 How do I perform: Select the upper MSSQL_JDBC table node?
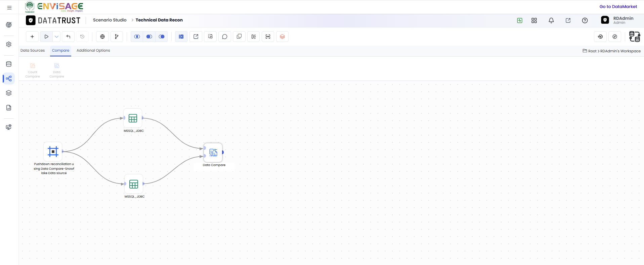[x=133, y=118]
